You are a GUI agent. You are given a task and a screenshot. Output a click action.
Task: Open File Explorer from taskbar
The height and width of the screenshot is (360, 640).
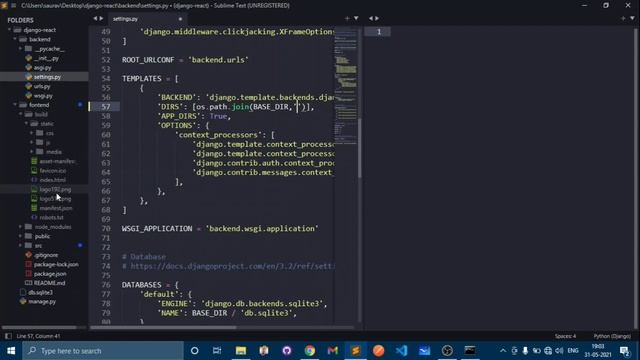(241, 351)
